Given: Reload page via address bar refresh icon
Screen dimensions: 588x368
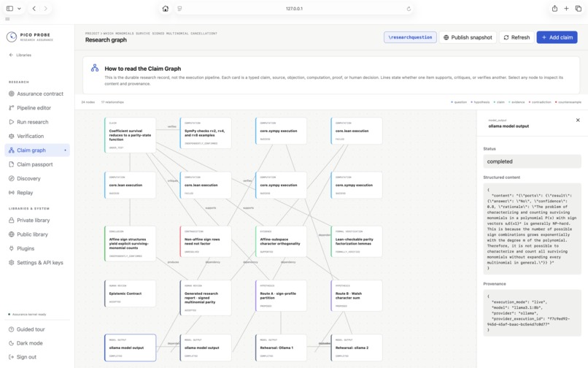Looking at the screenshot, I should point(409,9).
